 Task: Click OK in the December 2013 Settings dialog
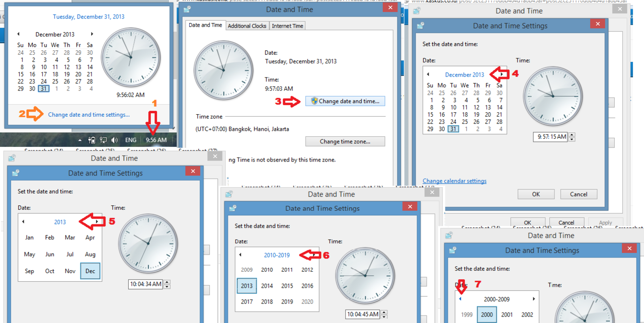click(536, 194)
